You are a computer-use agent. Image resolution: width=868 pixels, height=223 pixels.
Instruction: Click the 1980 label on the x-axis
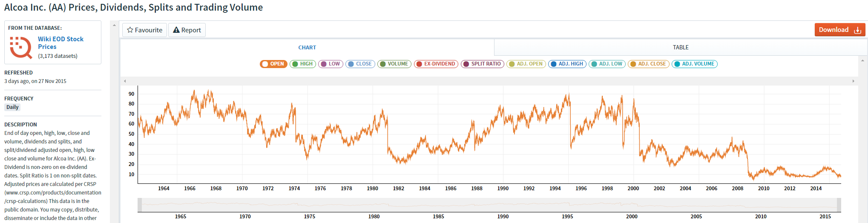(x=372, y=188)
